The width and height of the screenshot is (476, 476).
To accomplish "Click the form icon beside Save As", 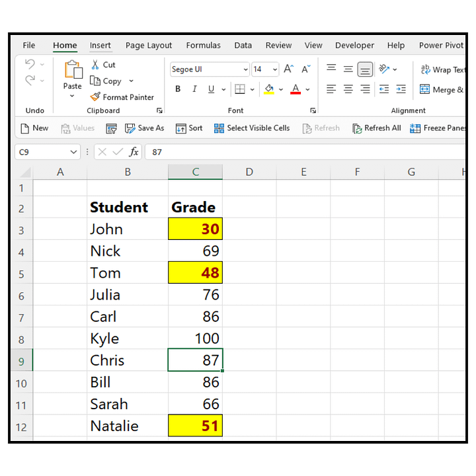I will 111,128.
